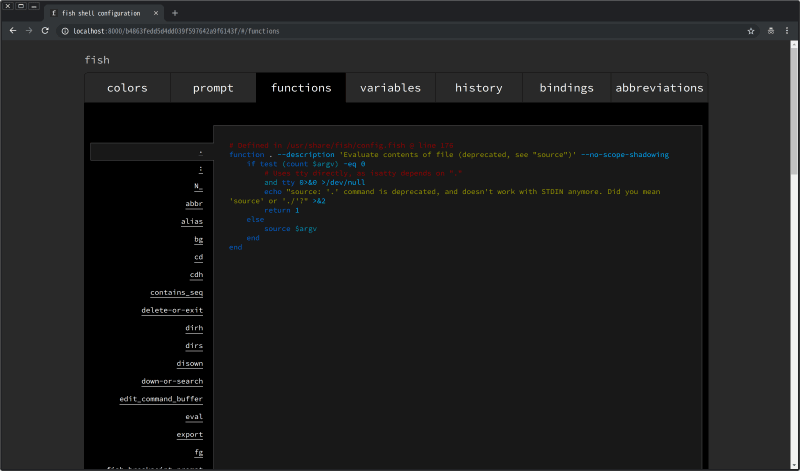800x471 pixels.
Task: Switch to the prompt tab
Action: [x=213, y=88]
